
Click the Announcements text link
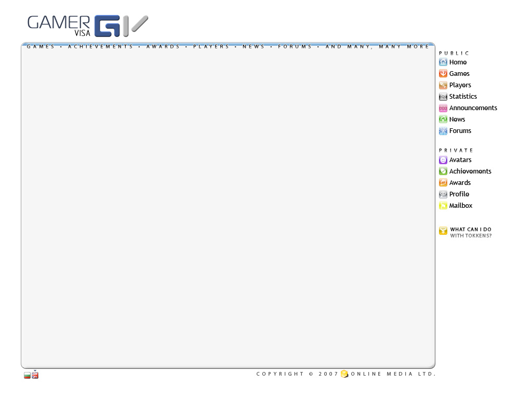point(473,108)
